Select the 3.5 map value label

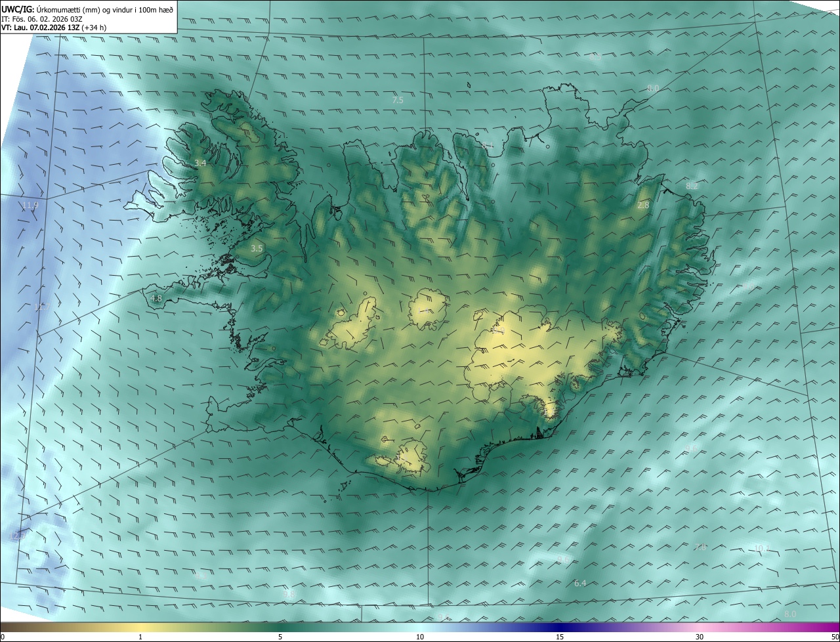point(257,248)
